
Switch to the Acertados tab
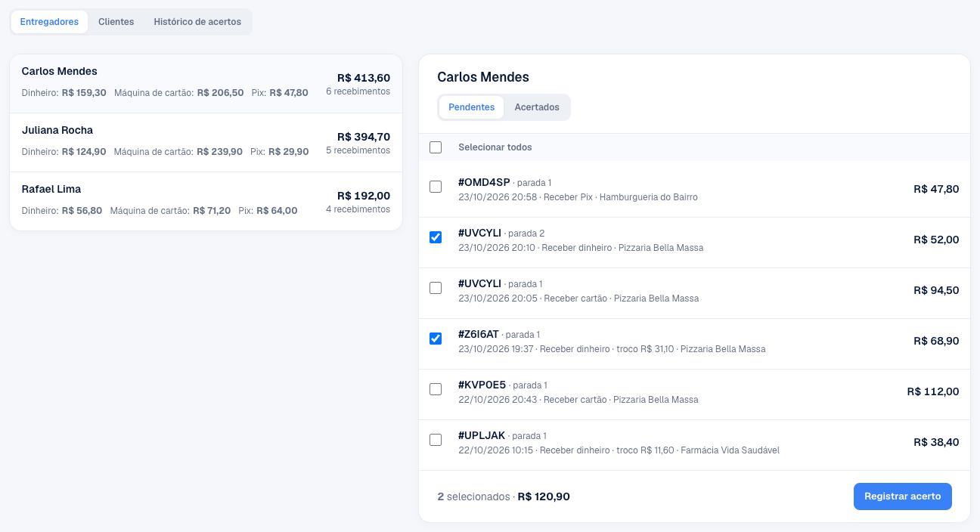537,107
